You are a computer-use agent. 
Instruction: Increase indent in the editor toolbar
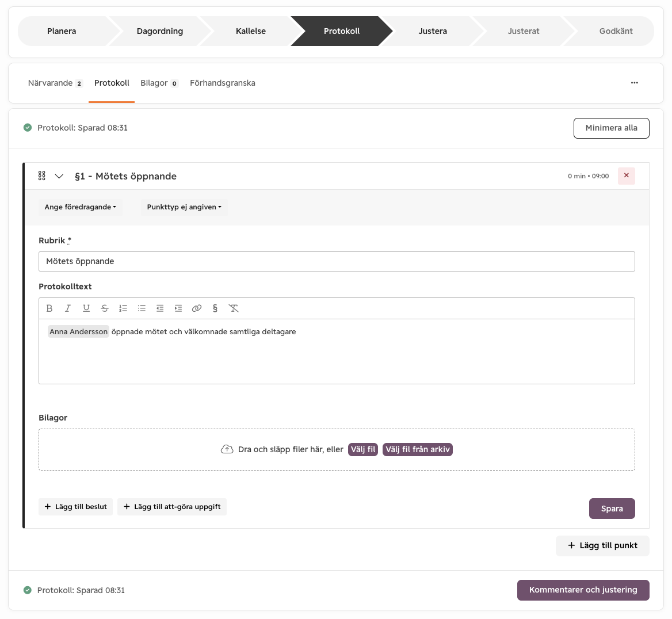tap(178, 308)
